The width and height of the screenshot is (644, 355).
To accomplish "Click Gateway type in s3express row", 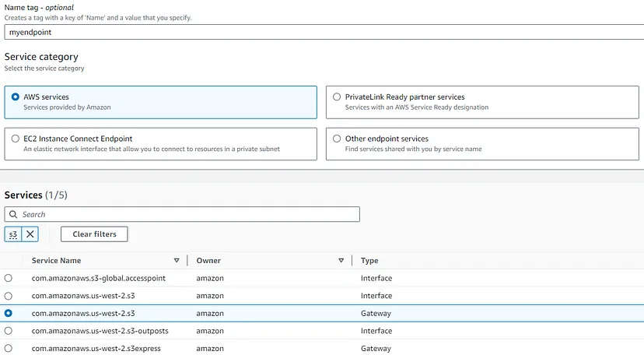I will [x=376, y=349].
